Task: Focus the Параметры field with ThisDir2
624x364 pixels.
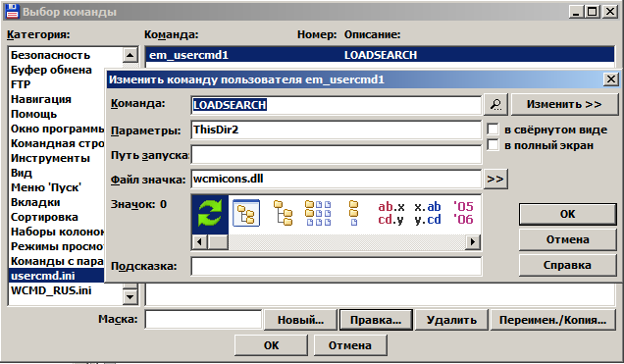Action: [337, 130]
